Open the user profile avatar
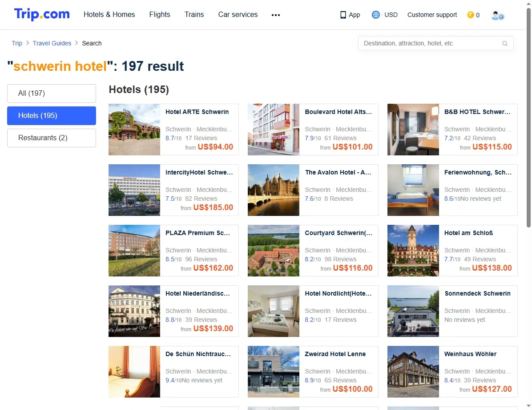 coord(497,15)
